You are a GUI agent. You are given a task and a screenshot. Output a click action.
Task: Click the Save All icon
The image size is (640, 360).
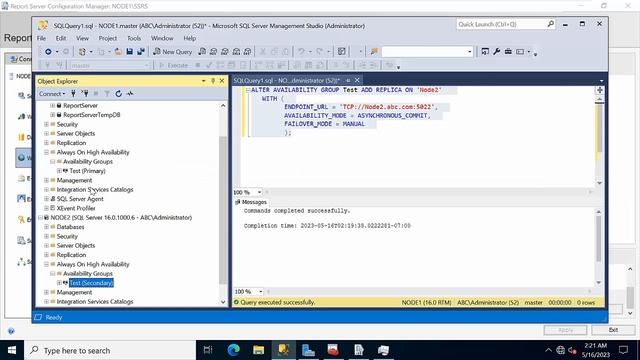pyautogui.click(x=141, y=51)
